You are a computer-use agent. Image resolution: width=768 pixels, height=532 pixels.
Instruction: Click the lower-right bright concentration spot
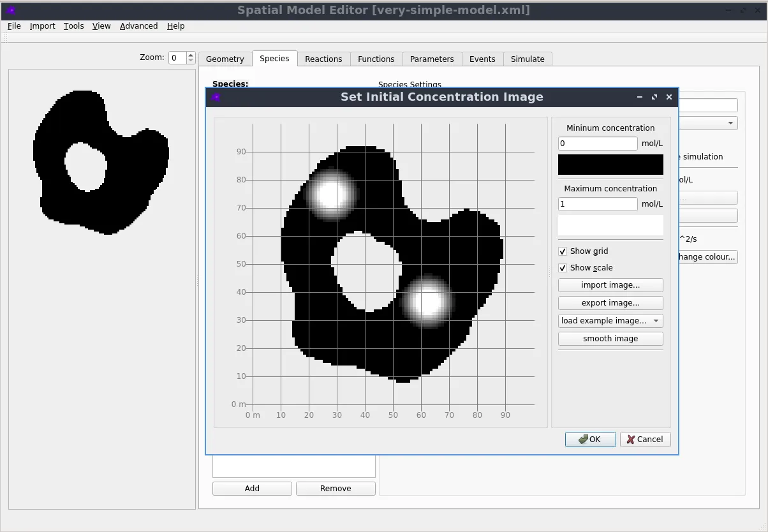[x=427, y=300]
